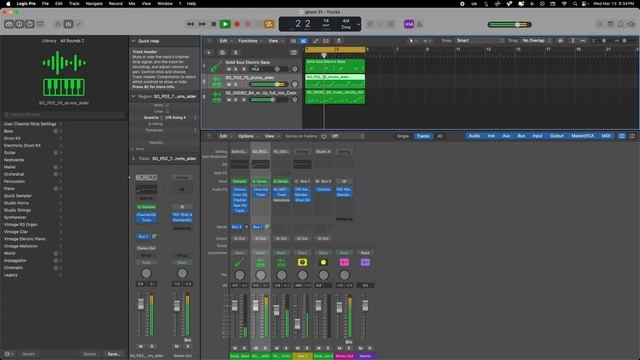This screenshot has height=360, width=640.
Task: Click the red Record button
Action: coord(237,24)
